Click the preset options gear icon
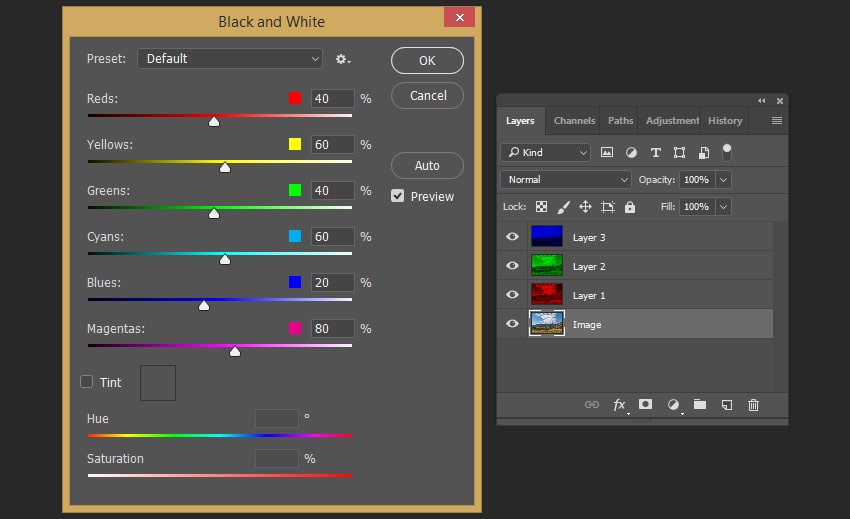 coord(342,59)
